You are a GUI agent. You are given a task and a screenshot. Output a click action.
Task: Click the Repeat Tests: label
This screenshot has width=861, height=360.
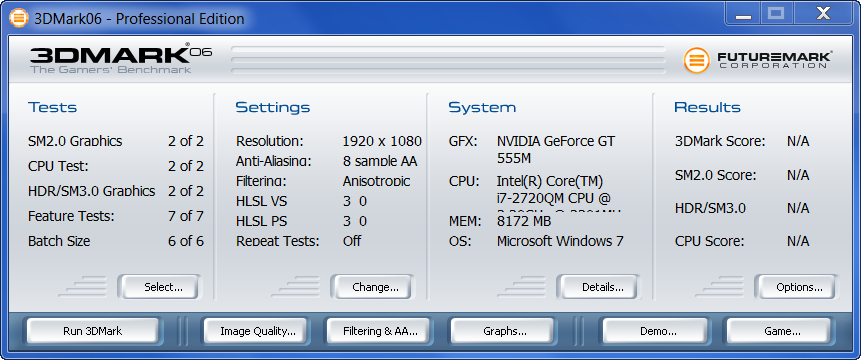pos(277,240)
